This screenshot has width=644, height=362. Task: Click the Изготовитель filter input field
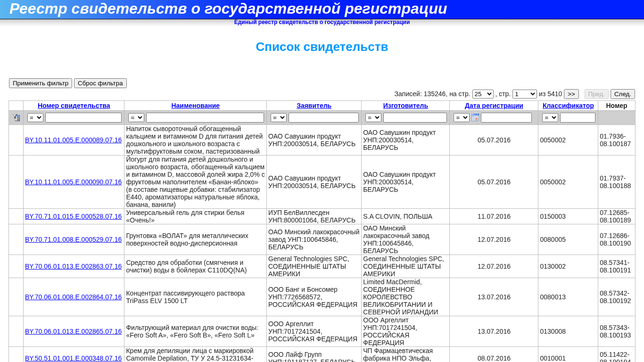[415, 117]
